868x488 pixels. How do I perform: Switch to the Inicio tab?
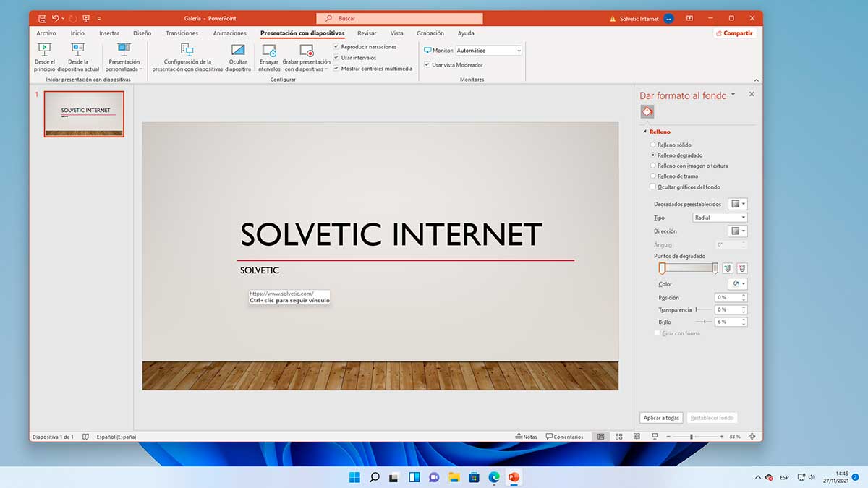pyautogui.click(x=77, y=33)
